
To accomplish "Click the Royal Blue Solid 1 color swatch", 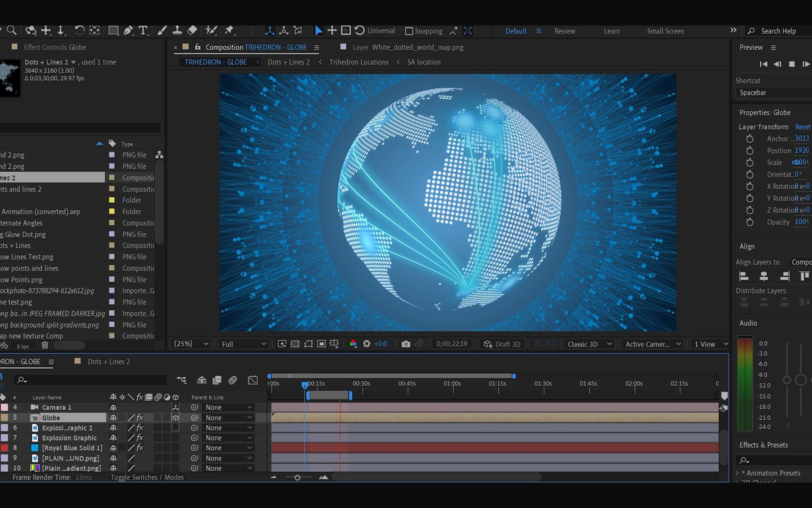I will pyautogui.click(x=34, y=448).
